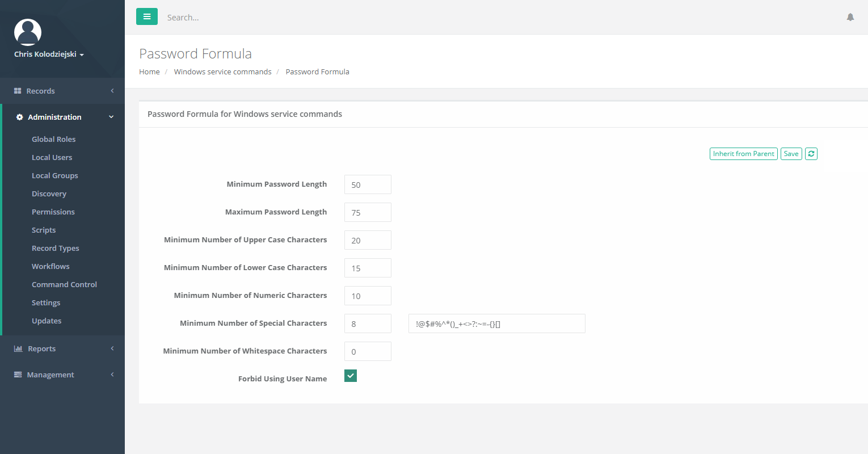The height and width of the screenshot is (454, 868).
Task: Click the special characters list field
Action: [496, 323]
